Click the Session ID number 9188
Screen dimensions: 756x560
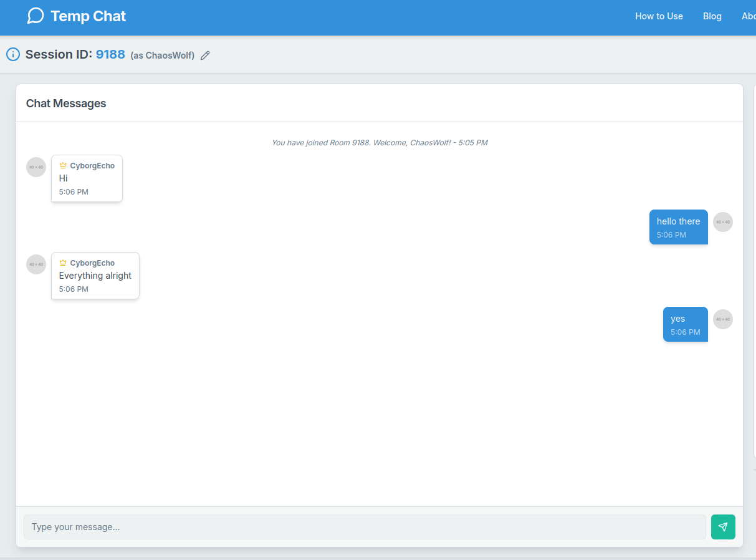[x=110, y=54]
